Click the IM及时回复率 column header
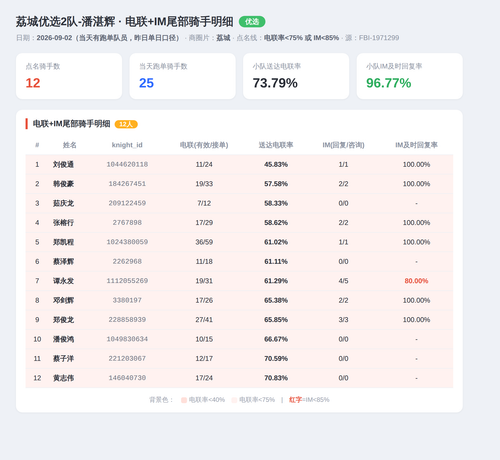 pos(416,145)
